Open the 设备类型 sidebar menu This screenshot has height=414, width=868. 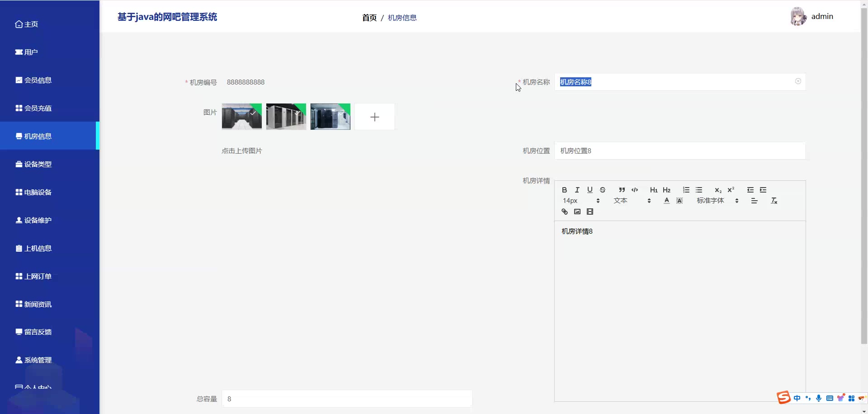pos(50,164)
